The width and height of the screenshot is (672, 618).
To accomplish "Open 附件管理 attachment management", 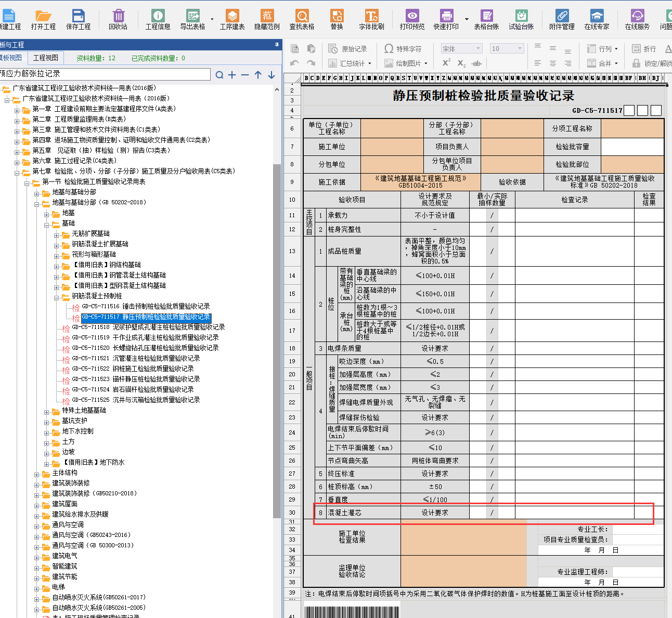I will (562, 20).
